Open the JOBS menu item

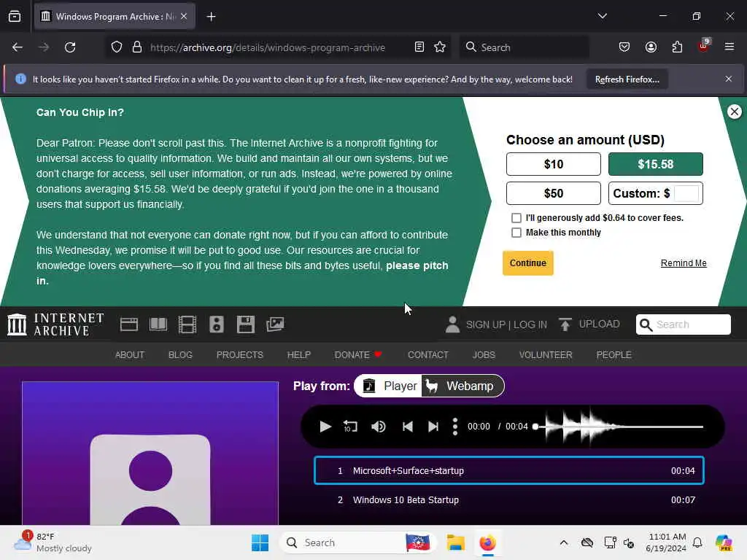pyautogui.click(x=484, y=355)
